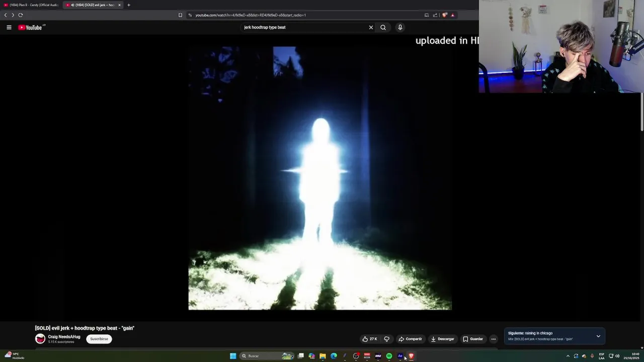
Task: Open Spotify from the taskbar
Action: (389, 356)
